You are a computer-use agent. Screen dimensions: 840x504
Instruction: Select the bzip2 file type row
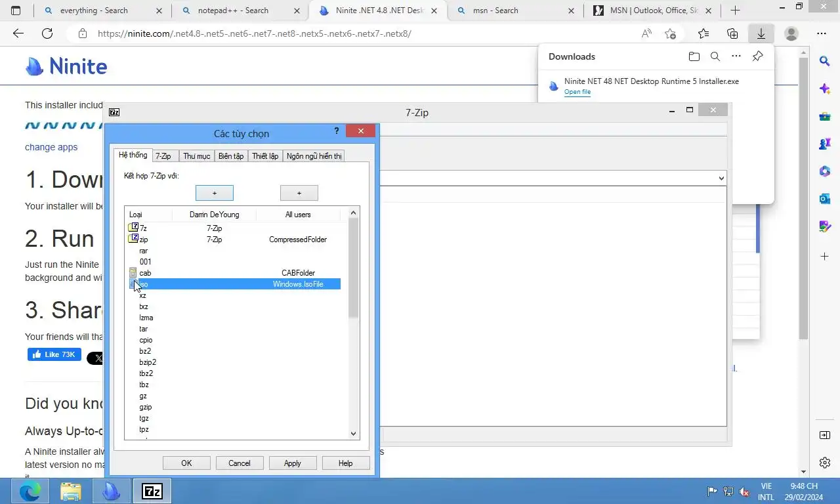(x=234, y=362)
